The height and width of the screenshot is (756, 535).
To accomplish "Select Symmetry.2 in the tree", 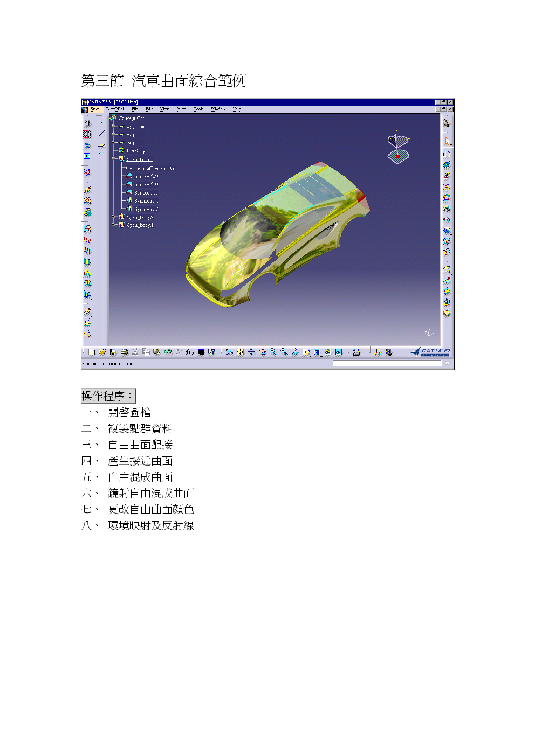I will (x=146, y=209).
